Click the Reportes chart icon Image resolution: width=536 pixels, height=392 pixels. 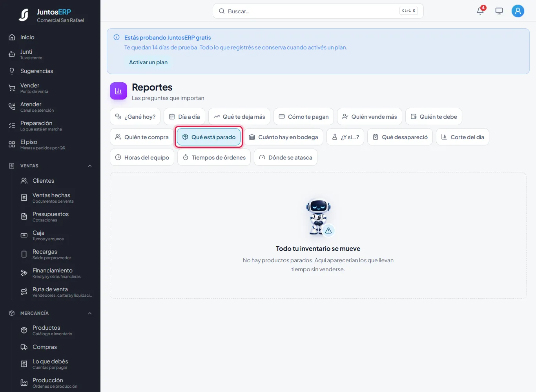point(119,91)
